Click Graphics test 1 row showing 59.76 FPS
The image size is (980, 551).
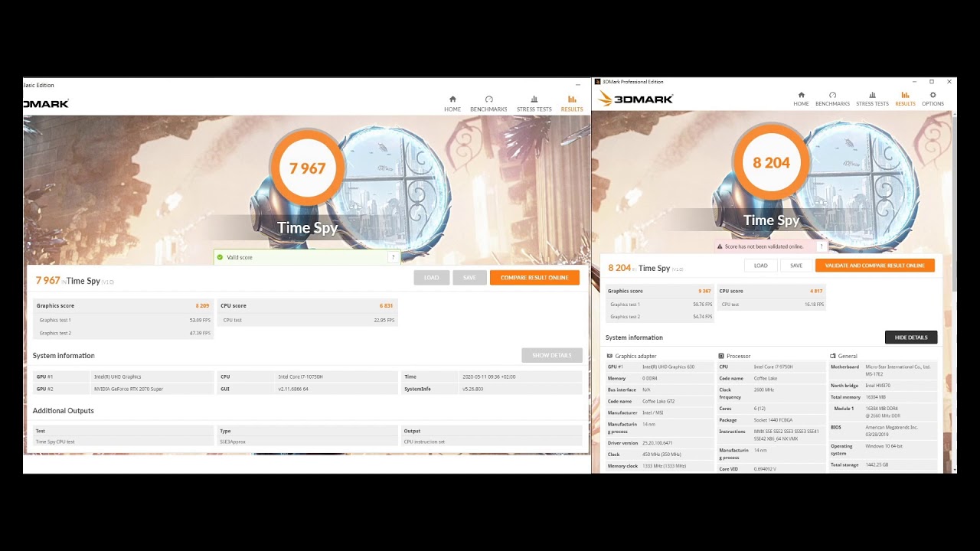point(659,305)
